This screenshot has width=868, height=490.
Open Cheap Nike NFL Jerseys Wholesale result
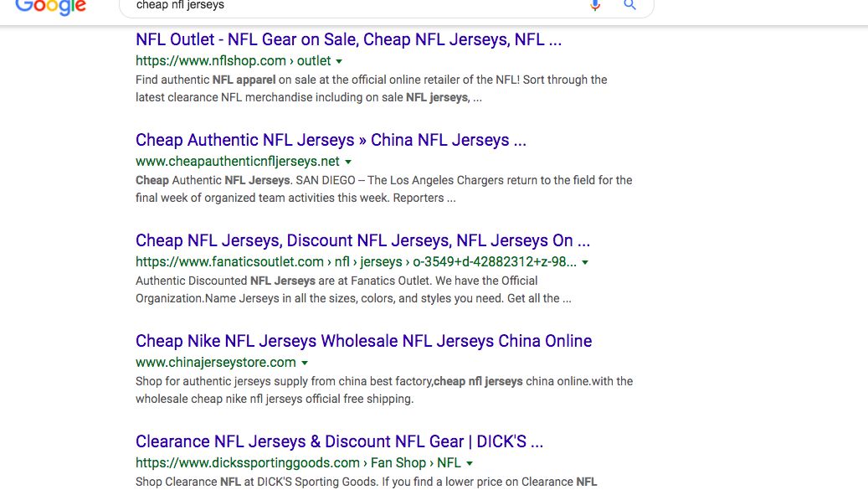tap(364, 341)
